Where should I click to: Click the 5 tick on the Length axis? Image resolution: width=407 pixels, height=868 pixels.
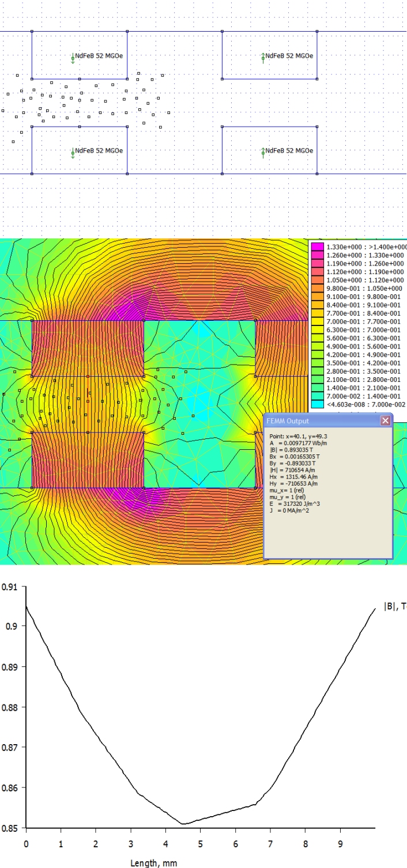(x=200, y=843)
